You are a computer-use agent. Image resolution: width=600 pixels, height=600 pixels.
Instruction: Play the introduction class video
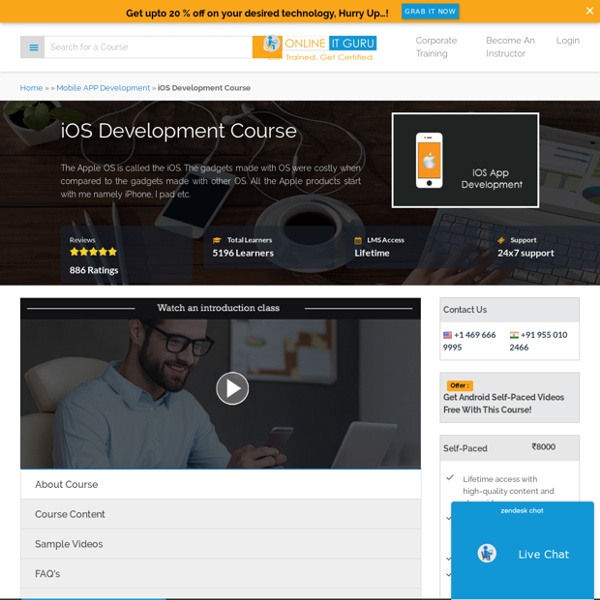tap(232, 388)
